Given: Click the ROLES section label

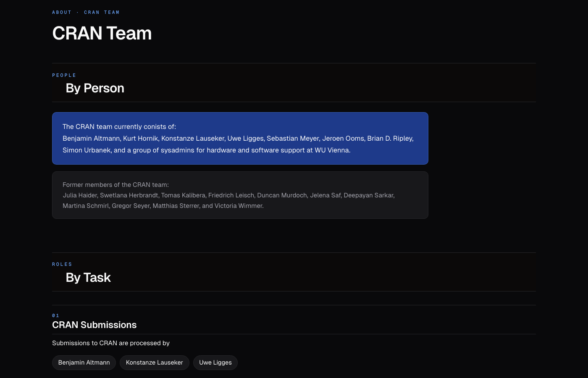Looking at the screenshot, I should tap(62, 264).
